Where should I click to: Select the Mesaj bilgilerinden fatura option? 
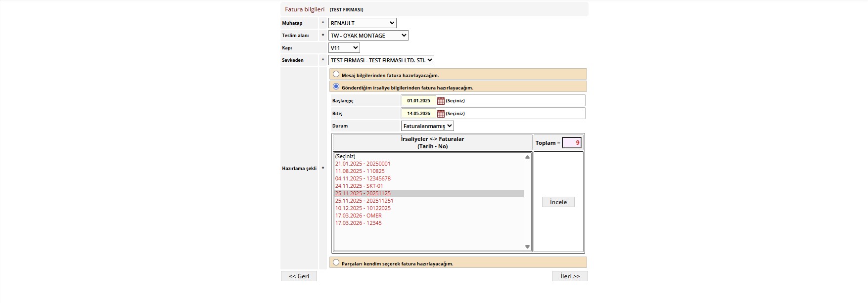point(336,74)
